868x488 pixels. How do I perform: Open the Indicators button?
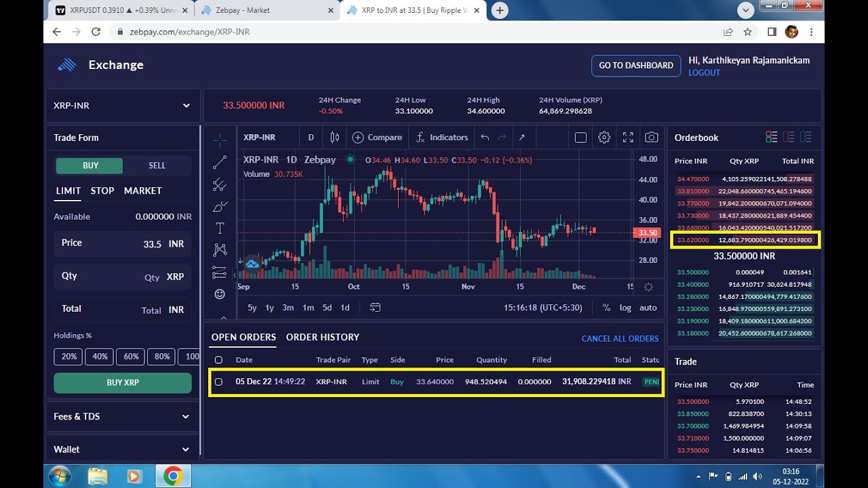tap(441, 138)
